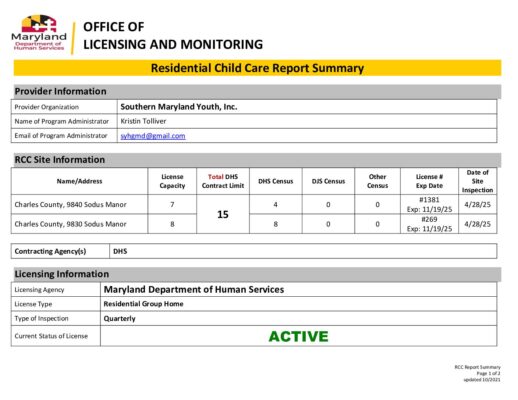Click the contract limit value 15

click(223, 214)
